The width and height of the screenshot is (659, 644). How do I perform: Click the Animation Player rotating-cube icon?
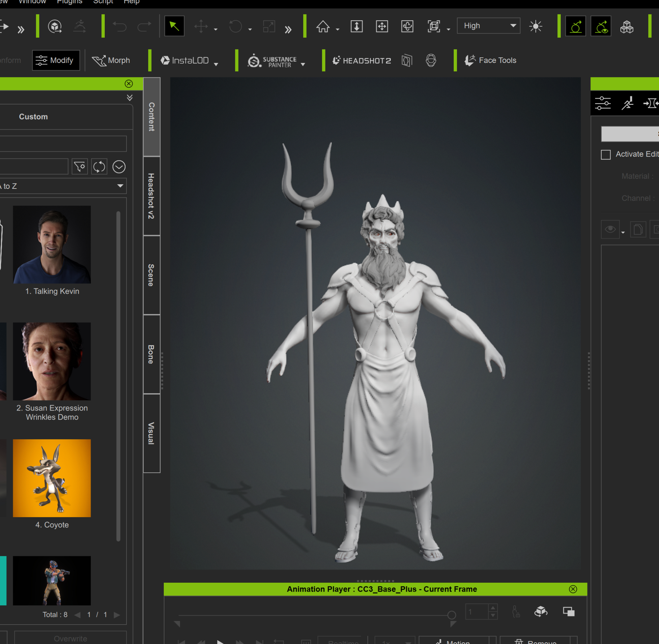[541, 611]
